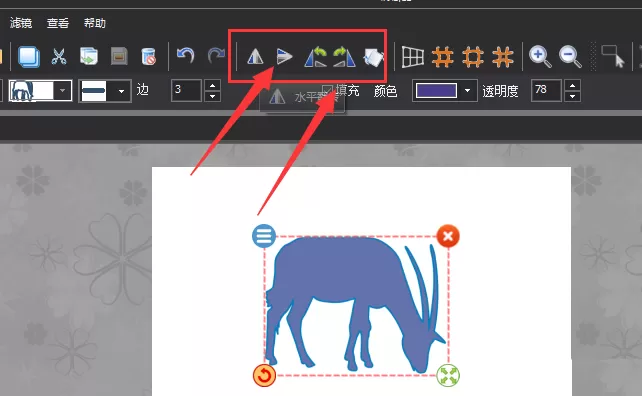Viewport: 642px width, 396px height.
Task: Click the free rotate icon
Action: (x=373, y=57)
